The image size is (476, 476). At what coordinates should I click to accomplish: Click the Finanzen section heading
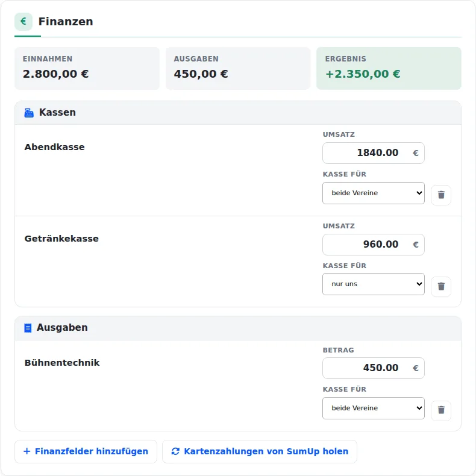(66, 22)
